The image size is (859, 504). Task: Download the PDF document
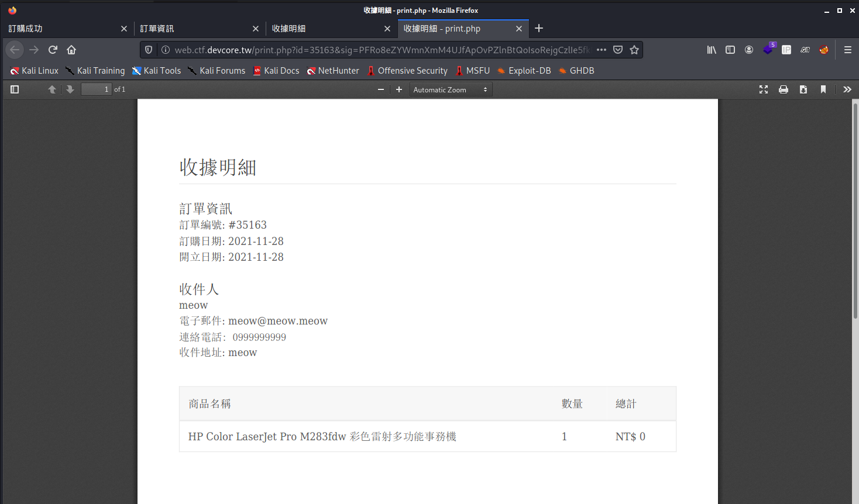click(803, 89)
